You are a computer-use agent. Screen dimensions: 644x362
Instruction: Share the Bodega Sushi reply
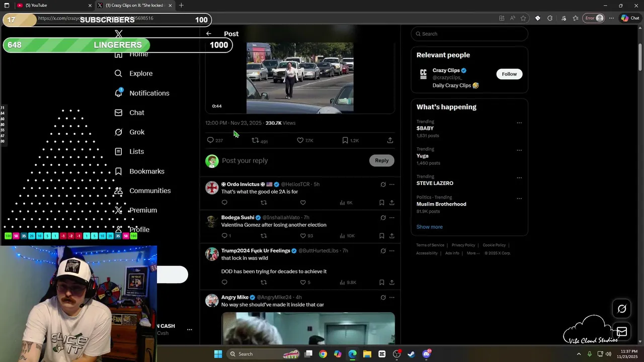[391, 236]
